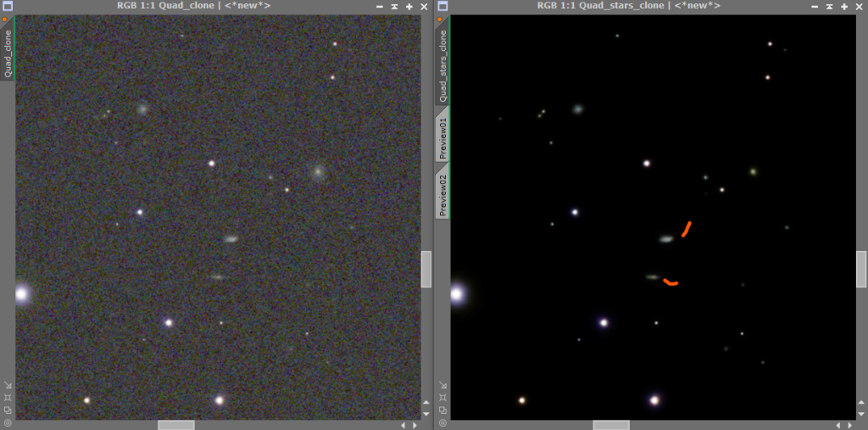This screenshot has width=868, height=430.
Task: Click the circular target icon in the Quad_stars_clone window
Action: click(x=442, y=423)
